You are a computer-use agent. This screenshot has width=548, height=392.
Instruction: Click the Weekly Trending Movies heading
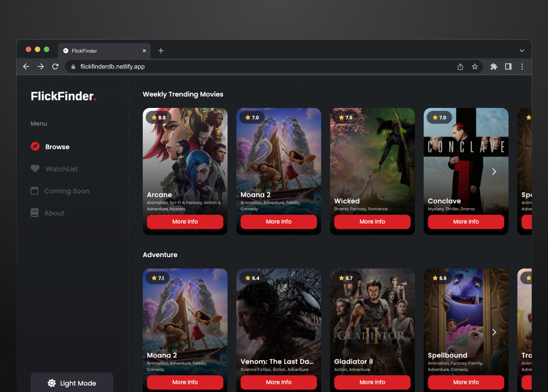(x=183, y=94)
